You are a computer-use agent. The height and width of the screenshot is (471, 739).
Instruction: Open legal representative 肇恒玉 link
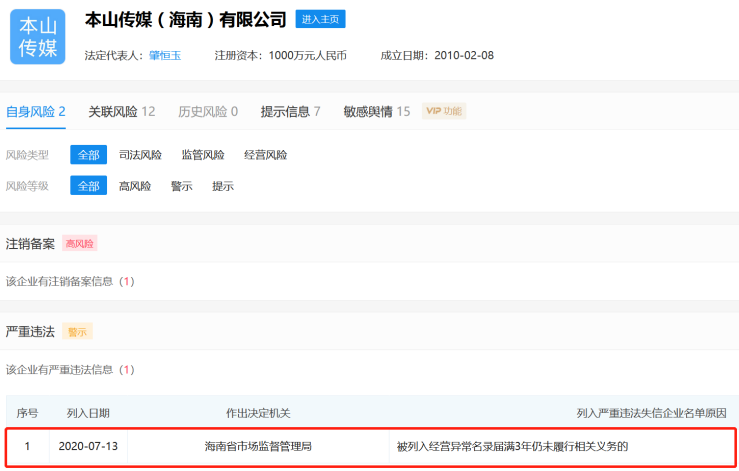coord(165,56)
